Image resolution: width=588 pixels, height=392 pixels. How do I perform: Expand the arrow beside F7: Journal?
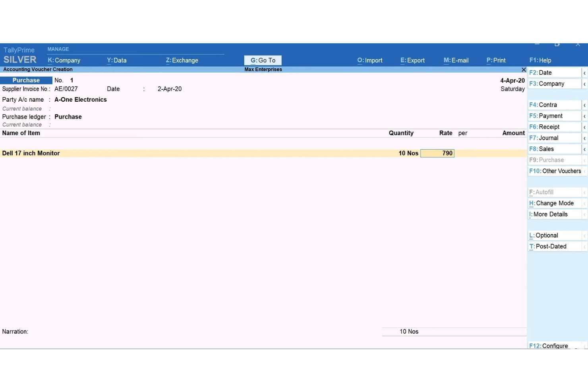tap(584, 138)
